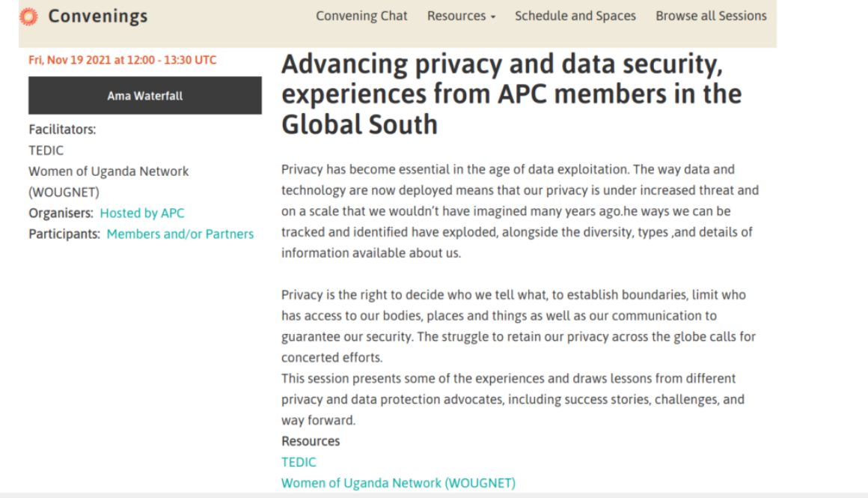Screen dimensions: 868x498
Task: Open Convening Chat in navigation
Action: click(x=361, y=16)
